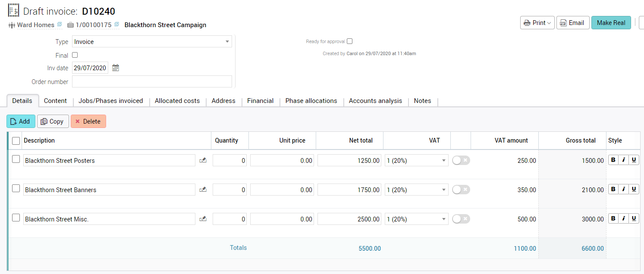Tick the Final checkbox

coord(75,55)
